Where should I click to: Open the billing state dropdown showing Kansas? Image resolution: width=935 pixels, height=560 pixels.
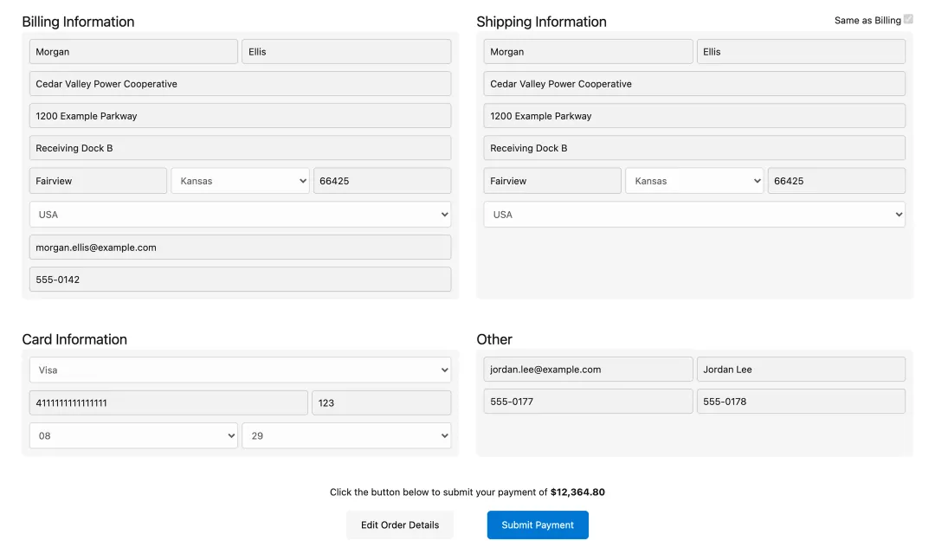pyautogui.click(x=241, y=181)
